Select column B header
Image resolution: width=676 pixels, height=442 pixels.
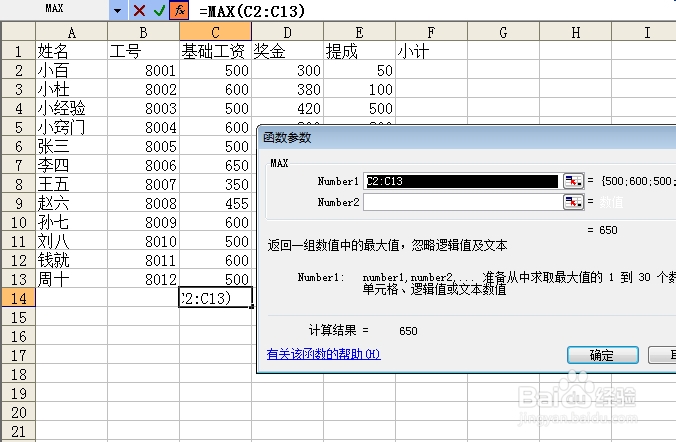click(144, 32)
